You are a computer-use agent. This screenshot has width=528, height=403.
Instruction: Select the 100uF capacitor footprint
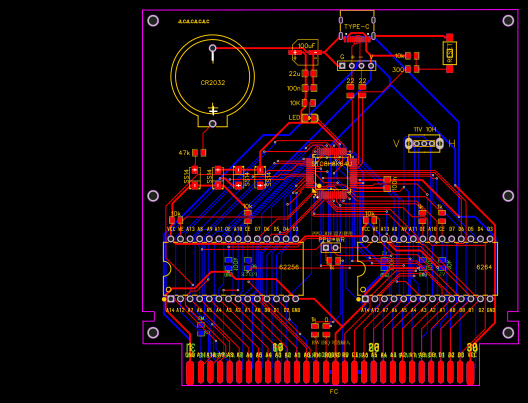pos(305,52)
